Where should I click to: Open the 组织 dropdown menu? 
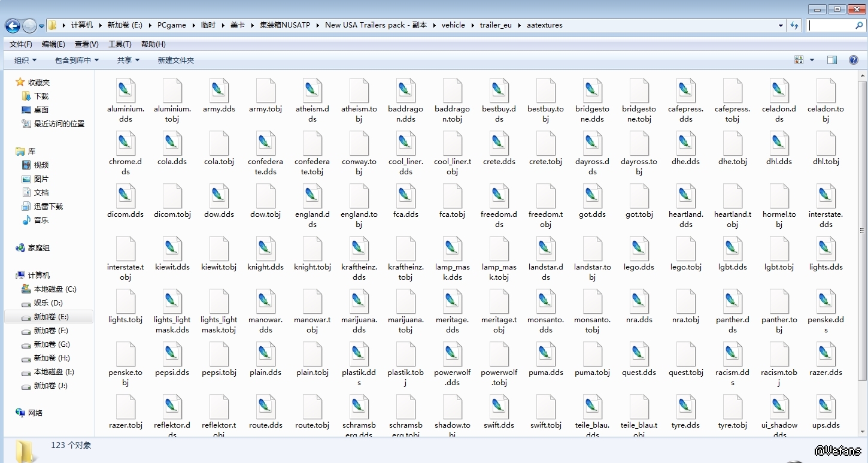tap(25, 60)
